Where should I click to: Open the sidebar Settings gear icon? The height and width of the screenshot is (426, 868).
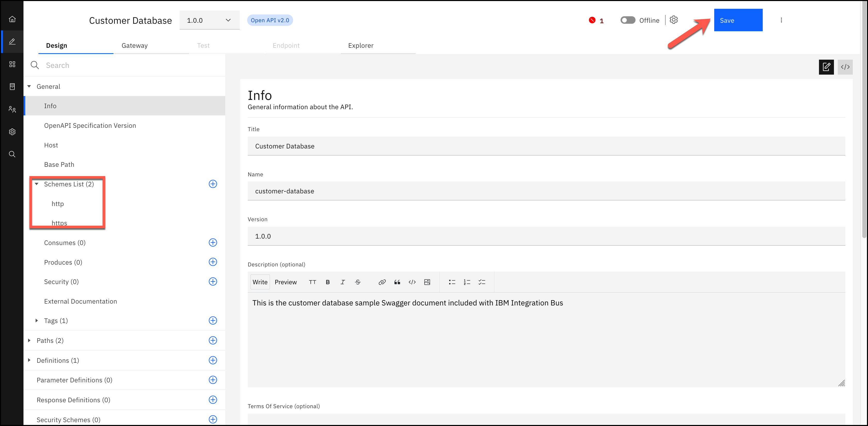tap(12, 132)
